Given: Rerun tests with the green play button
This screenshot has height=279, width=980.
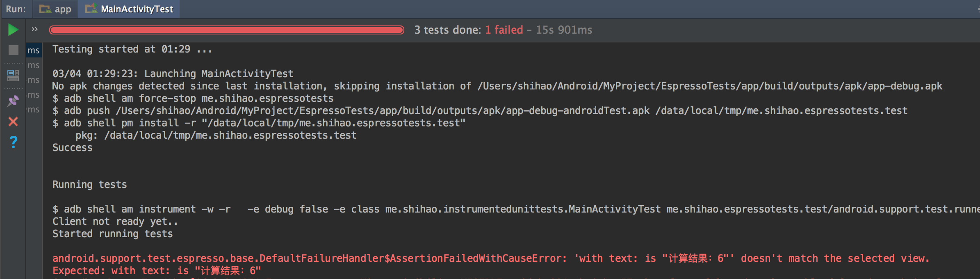Looking at the screenshot, I should [13, 30].
